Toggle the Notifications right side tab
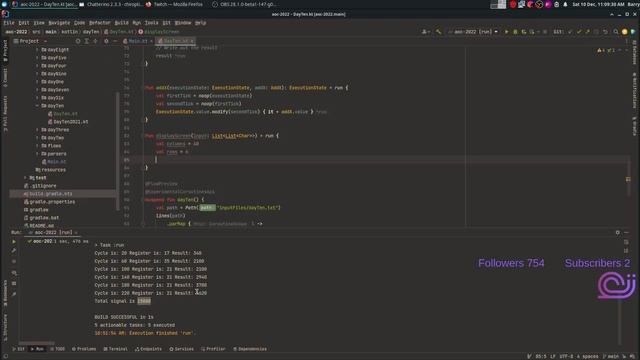 point(634,91)
